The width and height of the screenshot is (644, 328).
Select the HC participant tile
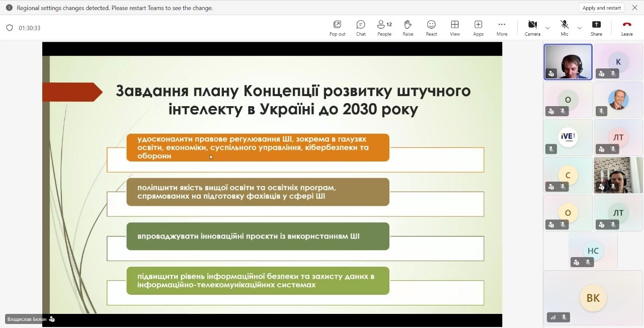coord(593,251)
